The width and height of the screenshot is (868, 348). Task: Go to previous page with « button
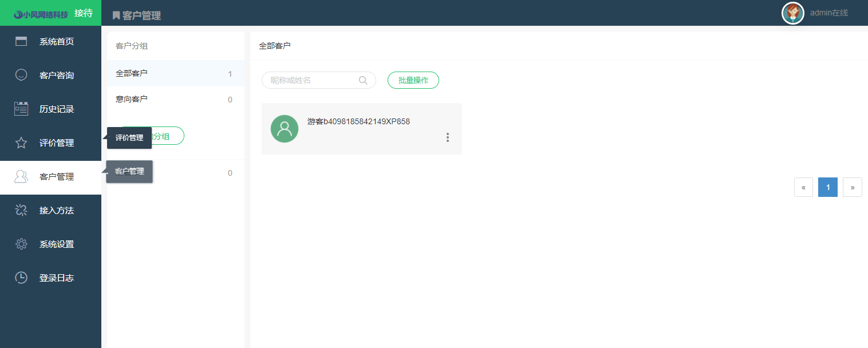[x=803, y=187]
